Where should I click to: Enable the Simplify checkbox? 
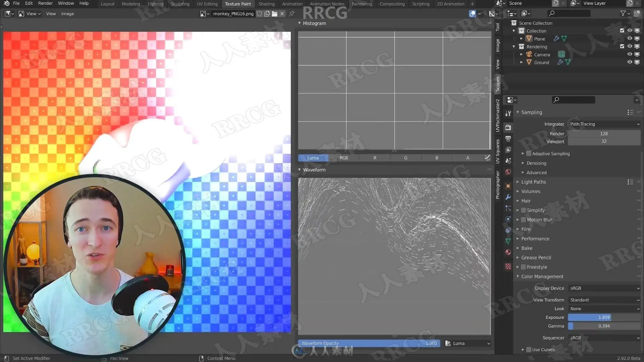click(x=523, y=210)
